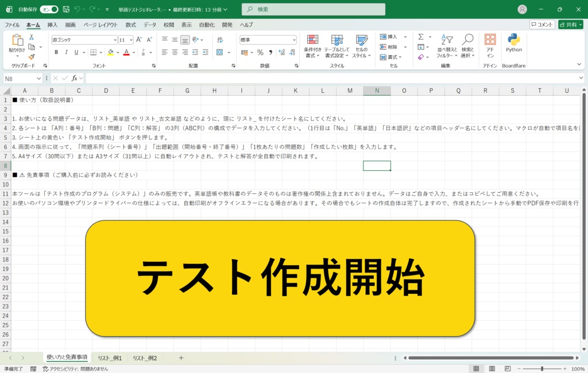This screenshot has width=588, height=373.
Task: Open Format as Table (テーブルとして書式設定)
Action: [336, 46]
